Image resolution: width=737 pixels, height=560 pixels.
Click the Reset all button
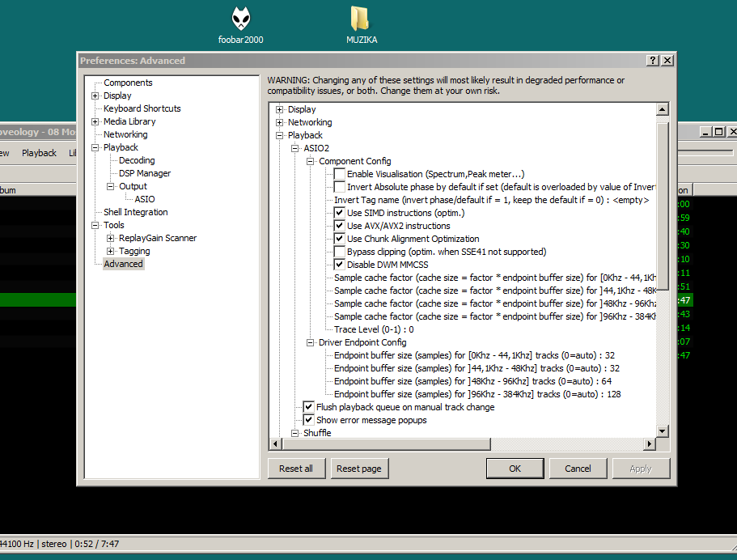coord(296,469)
